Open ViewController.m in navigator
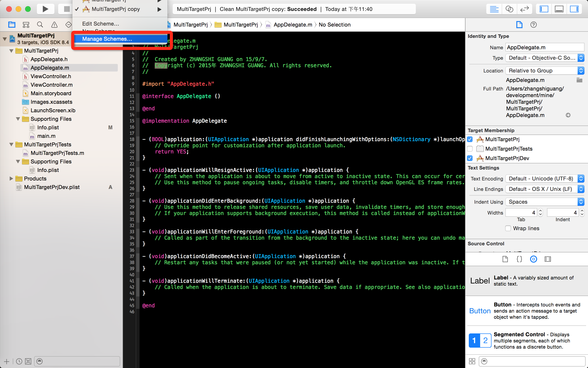 (52, 85)
